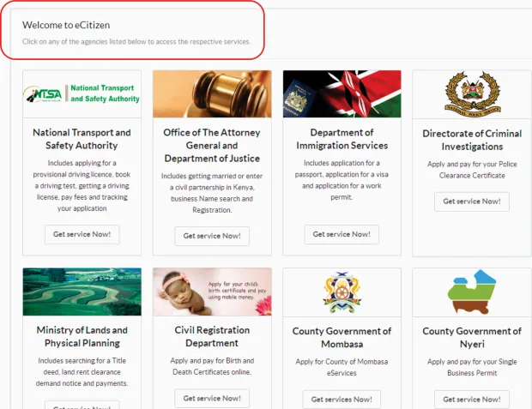Get service now for Attorney General office
The image size is (532, 409).
(212, 236)
